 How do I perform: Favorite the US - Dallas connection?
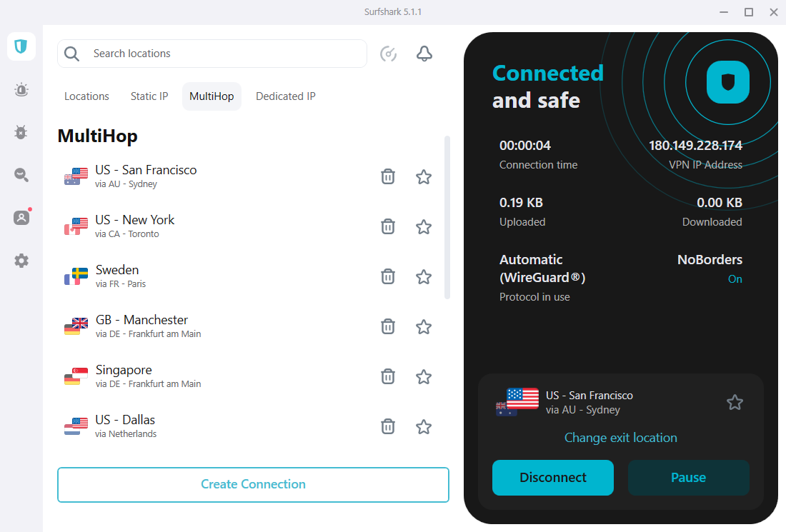424,426
